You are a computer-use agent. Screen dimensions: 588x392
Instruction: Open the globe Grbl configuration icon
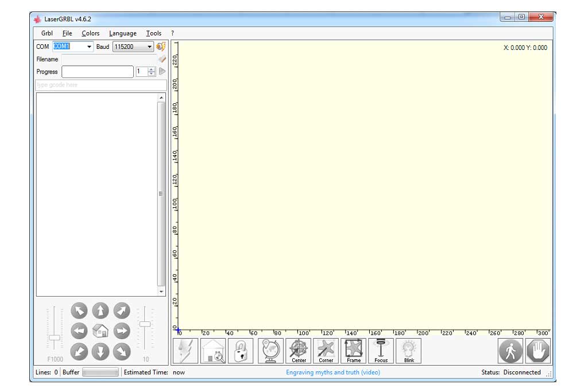click(x=270, y=351)
